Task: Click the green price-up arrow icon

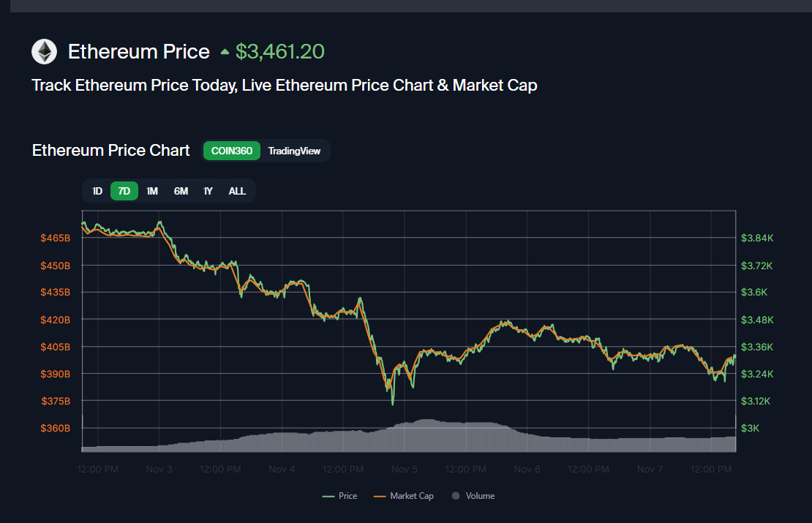Action: [x=225, y=52]
